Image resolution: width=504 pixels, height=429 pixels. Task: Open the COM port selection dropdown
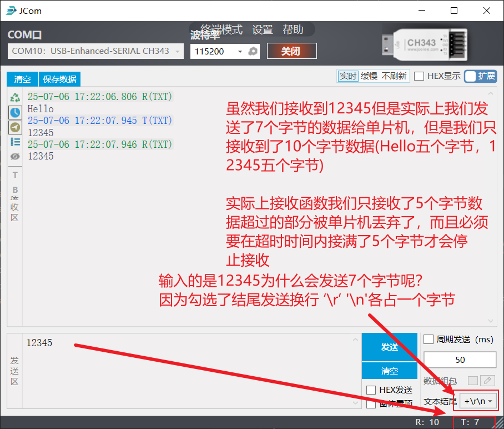(95, 51)
